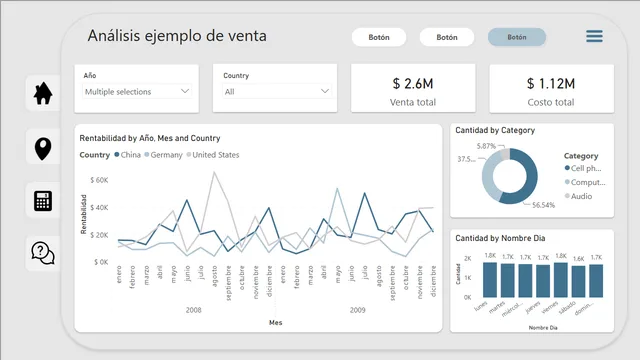The width and height of the screenshot is (640, 360).
Task: Open the help chat question icon
Action: (x=43, y=253)
